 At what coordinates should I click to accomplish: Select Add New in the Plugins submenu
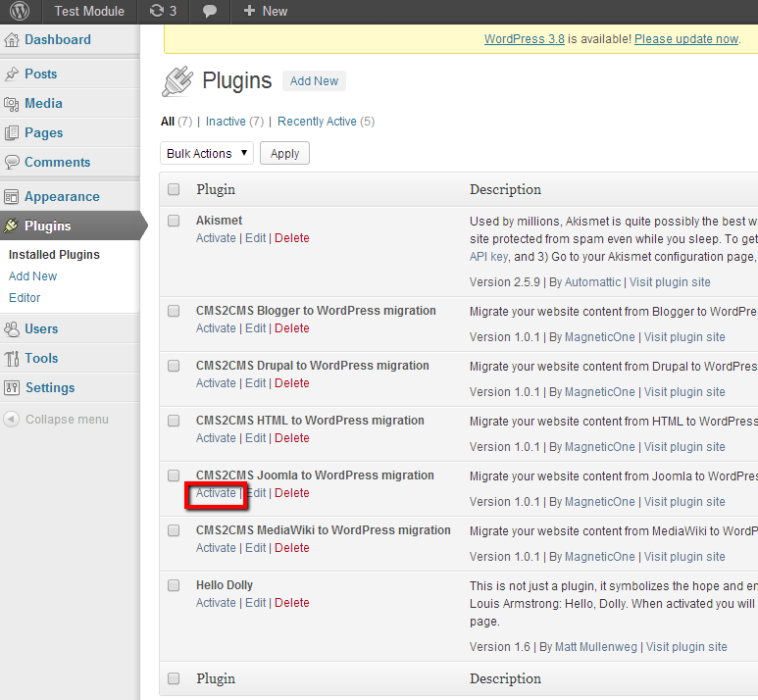33,276
